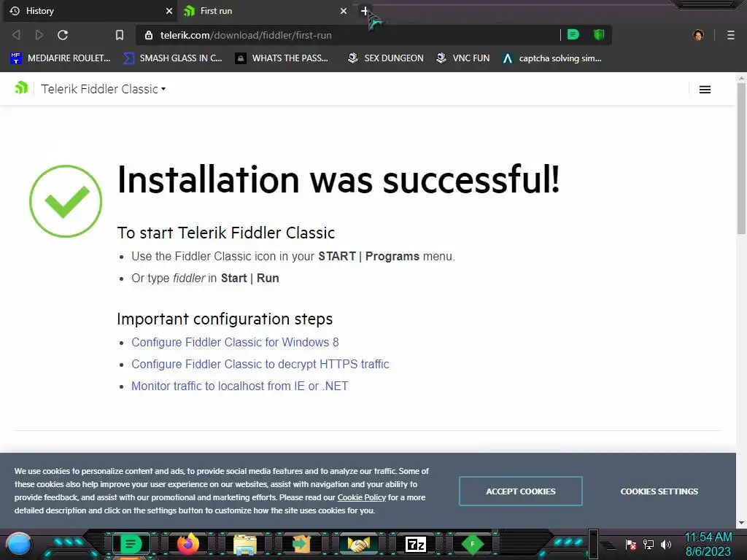Open VNC FUN bookmark
This screenshot has height=560, width=747.
coord(462,58)
